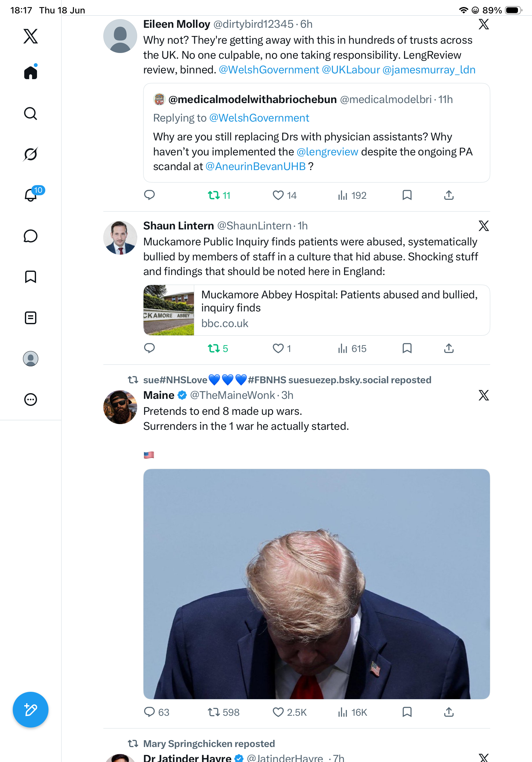
Task: Open X menu on Shaun Lintern's post
Action: (x=484, y=226)
